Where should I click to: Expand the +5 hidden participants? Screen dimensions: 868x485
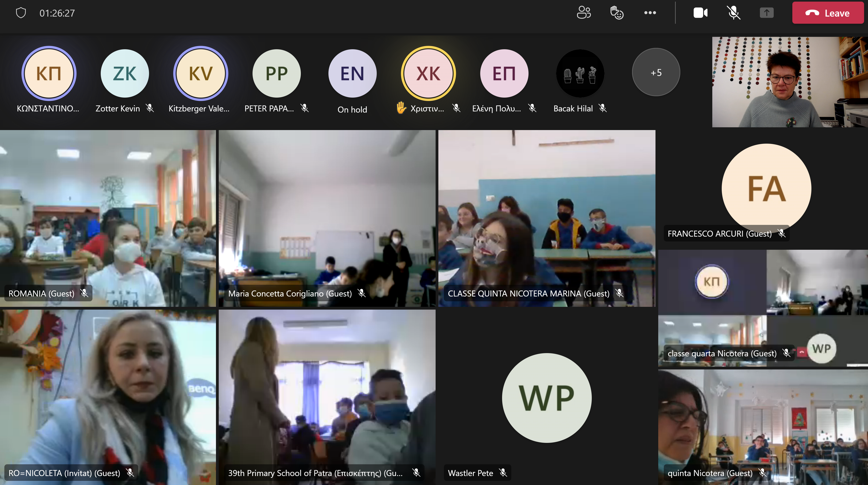[656, 73]
